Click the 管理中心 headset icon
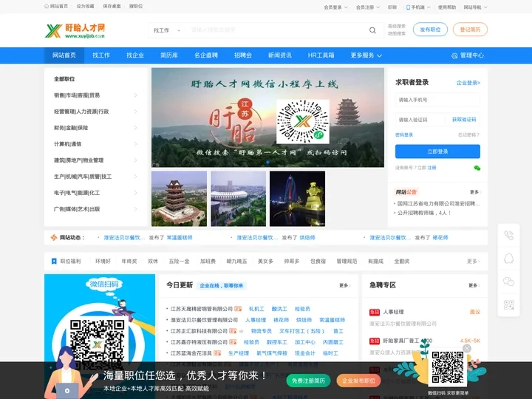Screen dimensions: 532x399 pos(454,55)
